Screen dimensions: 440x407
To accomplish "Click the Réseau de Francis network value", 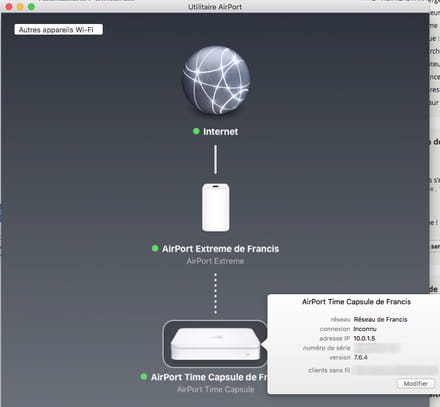I will pos(380,319).
